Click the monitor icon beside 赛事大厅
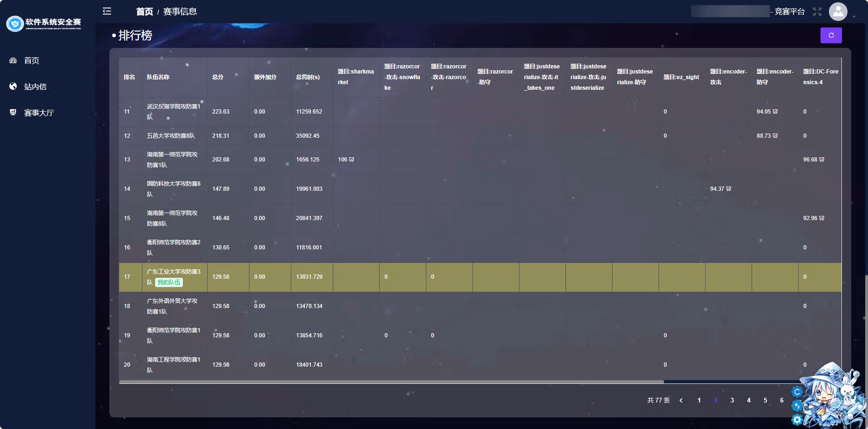Screen dimensions: 868x429 [13, 113]
